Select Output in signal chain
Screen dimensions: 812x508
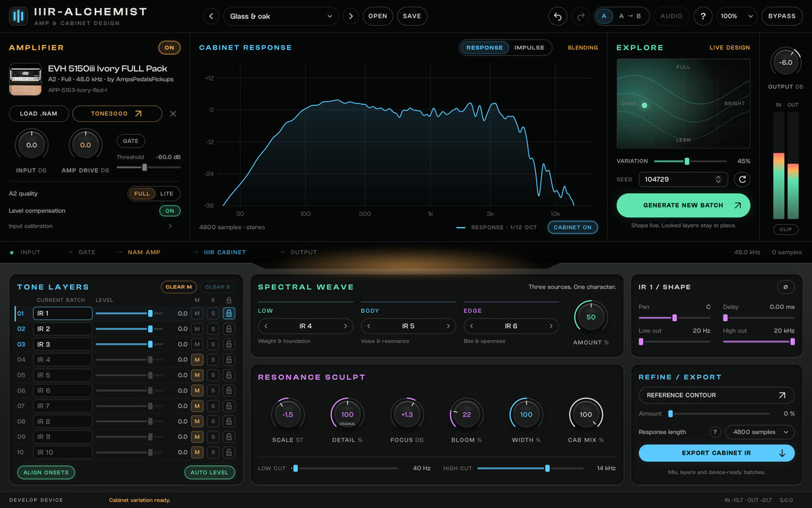click(303, 253)
